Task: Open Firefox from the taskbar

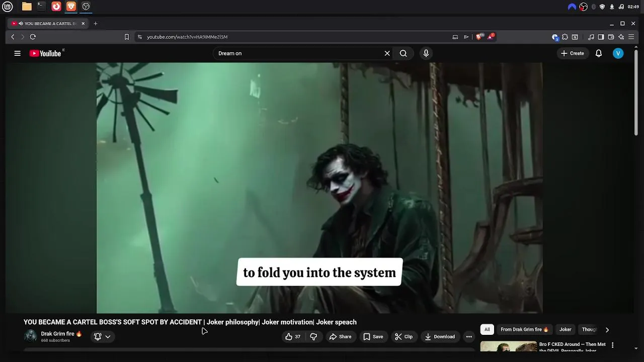Action: click(56, 7)
